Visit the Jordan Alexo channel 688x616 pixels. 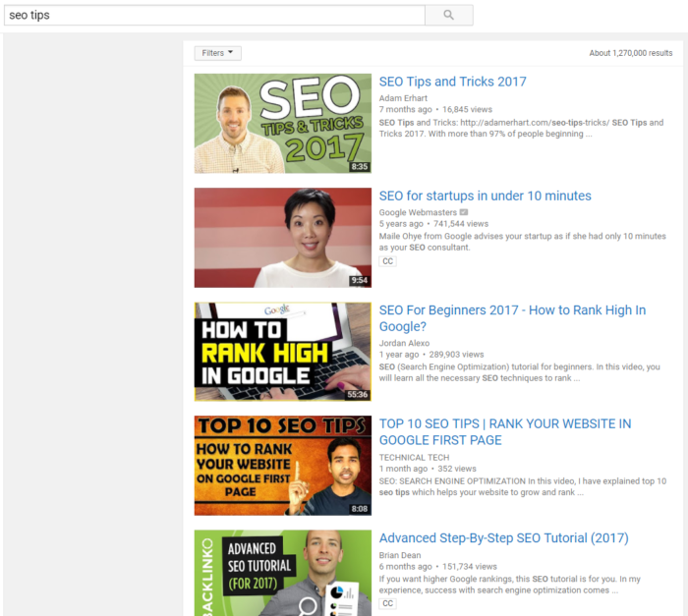point(404,343)
